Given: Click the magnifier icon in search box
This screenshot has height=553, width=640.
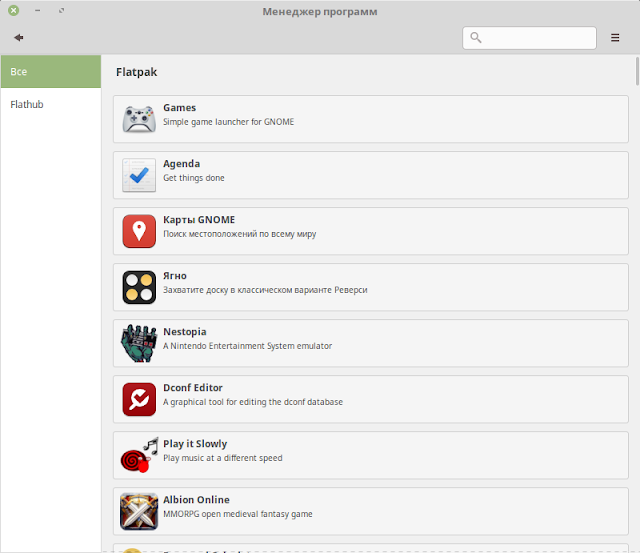Looking at the screenshot, I should [x=476, y=38].
